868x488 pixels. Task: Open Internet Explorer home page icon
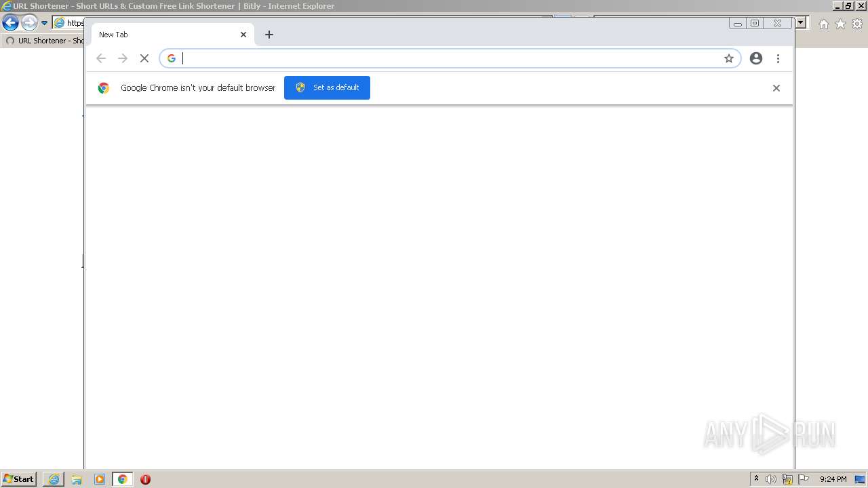coord(823,24)
